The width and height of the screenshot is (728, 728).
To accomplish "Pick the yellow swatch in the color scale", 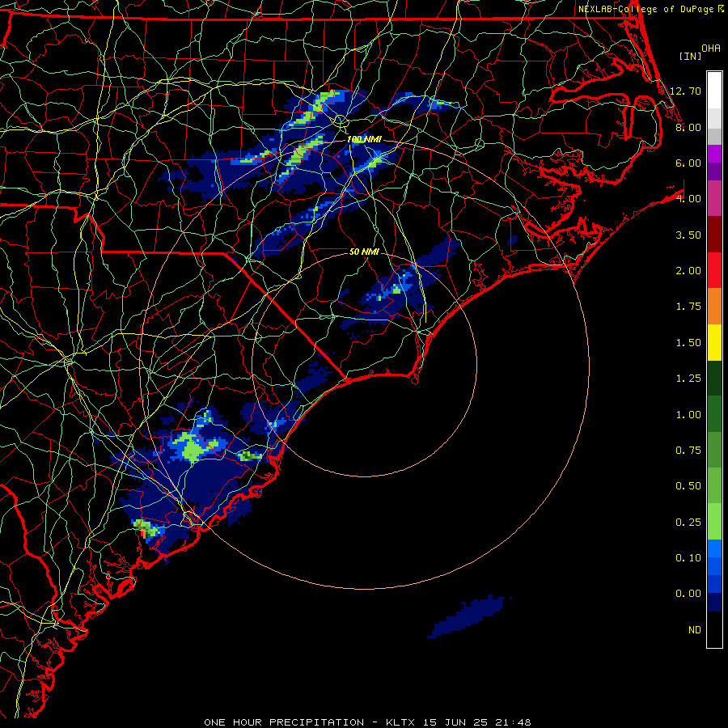I will (x=714, y=343).
